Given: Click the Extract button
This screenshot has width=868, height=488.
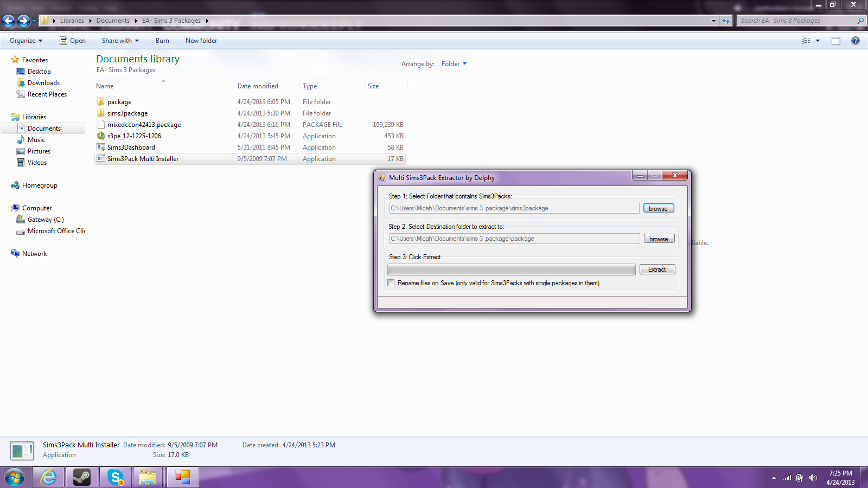Looking at the screenshot, I should tap(657, 269).
